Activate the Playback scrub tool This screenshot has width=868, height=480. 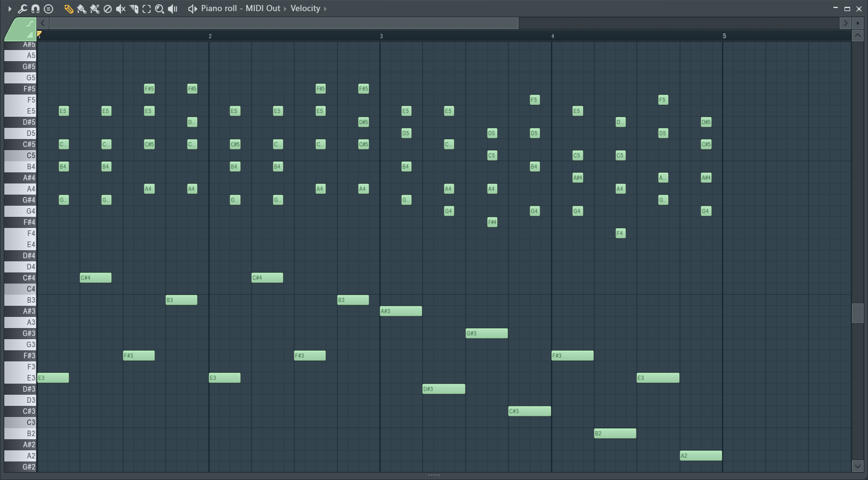point(173,9)
